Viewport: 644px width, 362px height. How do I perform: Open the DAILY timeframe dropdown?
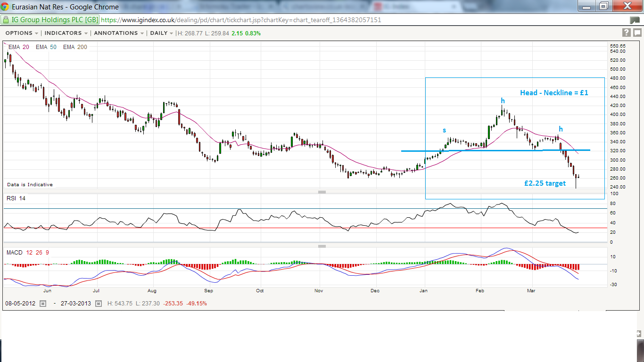[x=162, y=33]
